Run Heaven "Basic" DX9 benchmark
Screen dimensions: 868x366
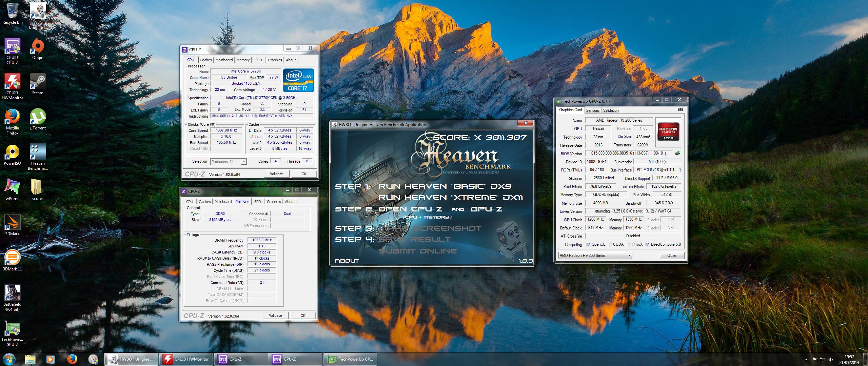(x=445, y=186)
